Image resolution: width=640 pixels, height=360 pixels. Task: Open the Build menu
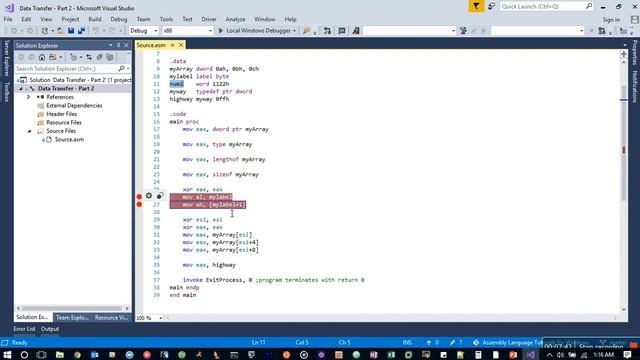click(x=95, y=19)
